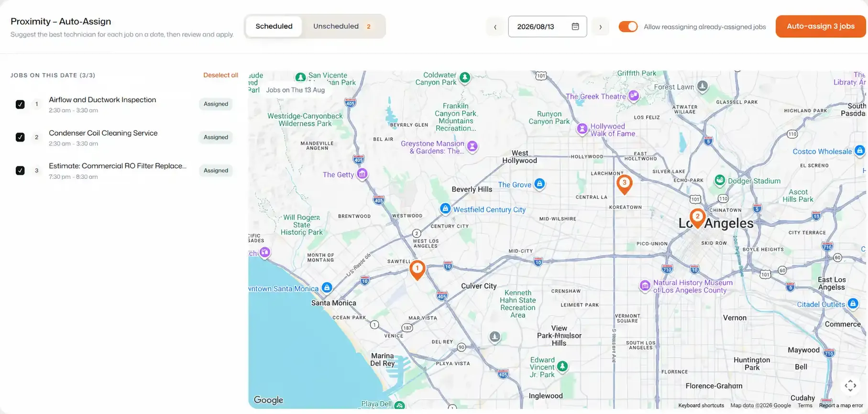Click Costco Wholesale marker
The image size is (868, 414).
click(x=859, y=151)
